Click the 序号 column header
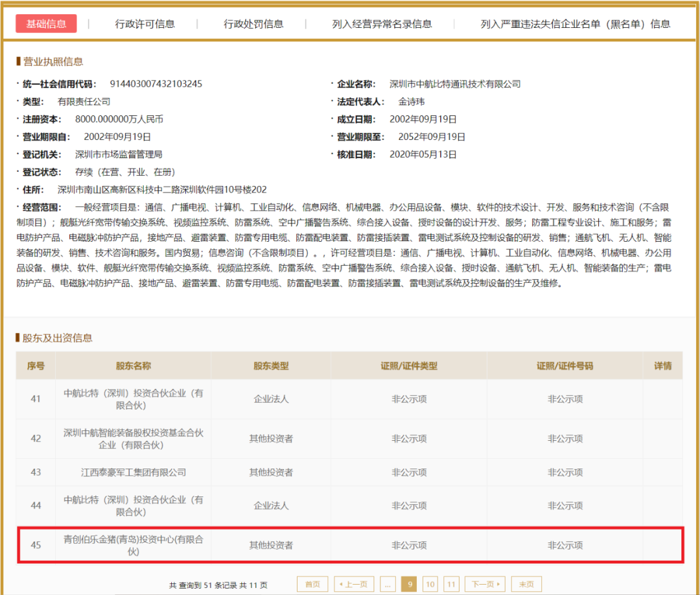 pos(36,366)
